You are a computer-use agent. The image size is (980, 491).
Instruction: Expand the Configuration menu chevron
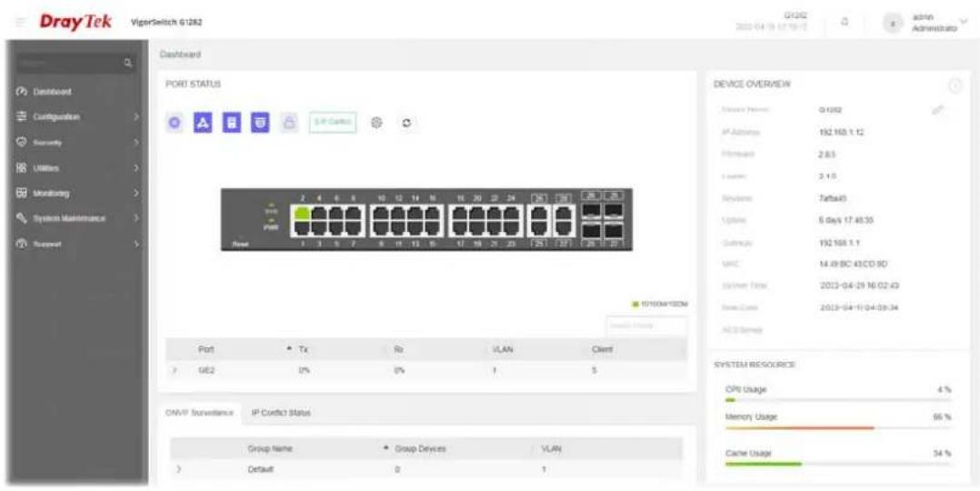(135, 117)
